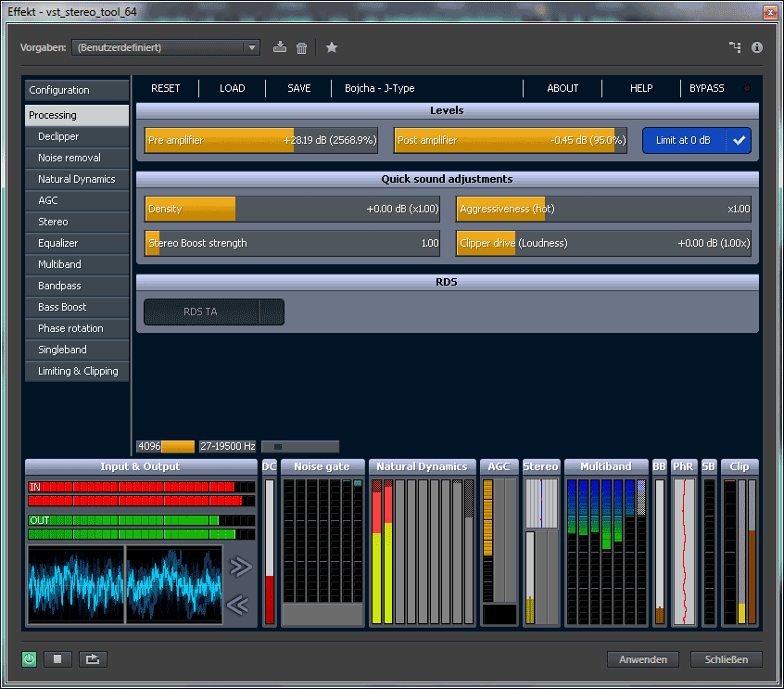This screenshot has width=784, height=689.
Task: Delete preset using trash icon
Action: pos(301,47)
